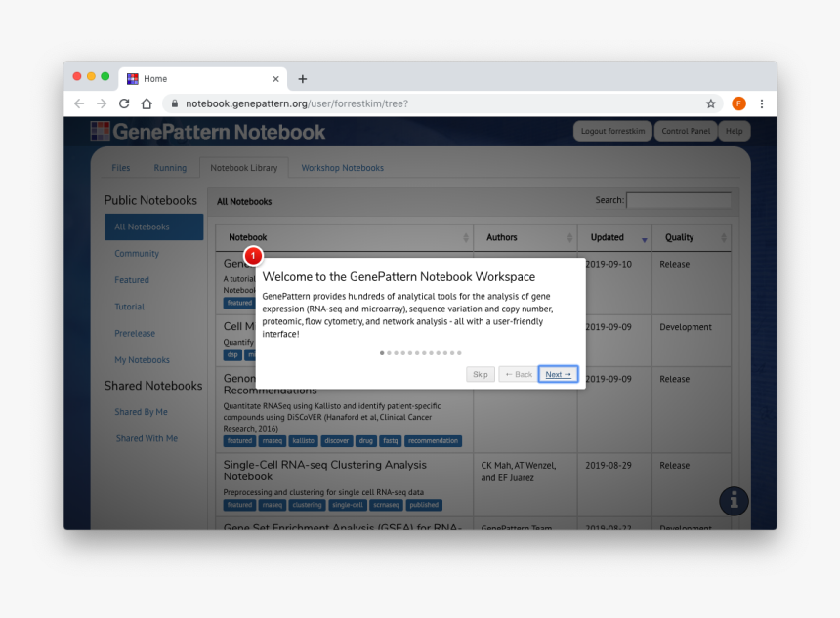Select Tutorial notebooks category
This screenshot has height=618, width=840.
coord(130,307)
